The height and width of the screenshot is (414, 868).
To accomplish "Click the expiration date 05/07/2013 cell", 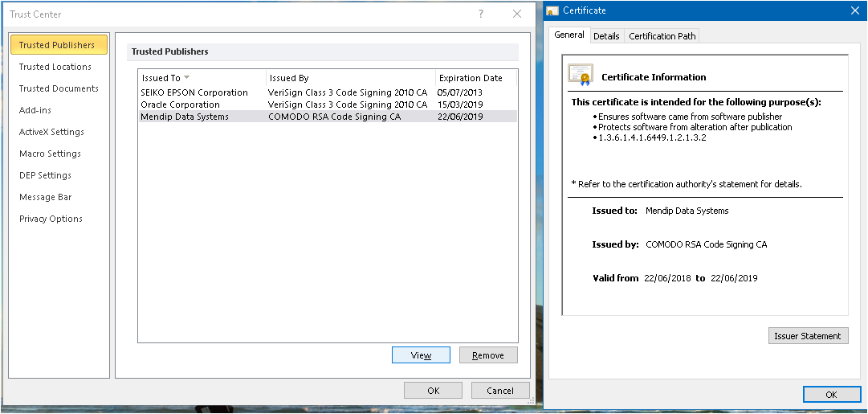I will click(x=459, y=92).
